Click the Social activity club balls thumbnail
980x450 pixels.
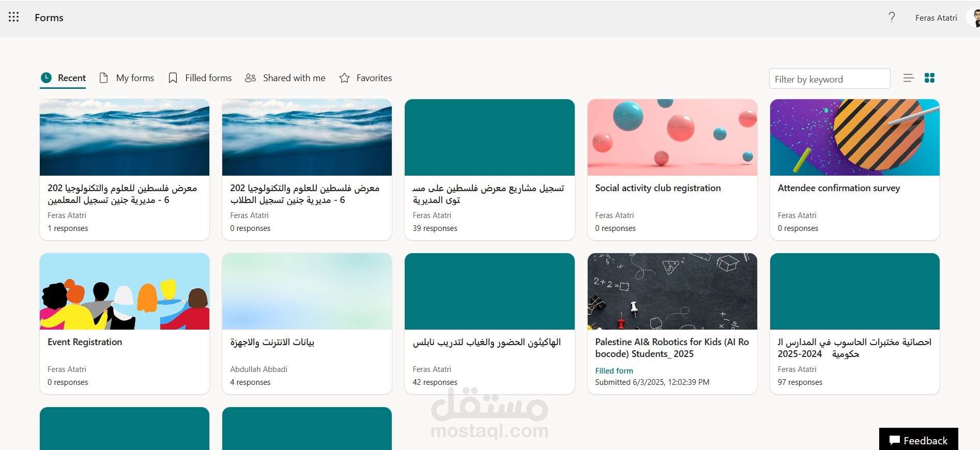pos(672,137)
